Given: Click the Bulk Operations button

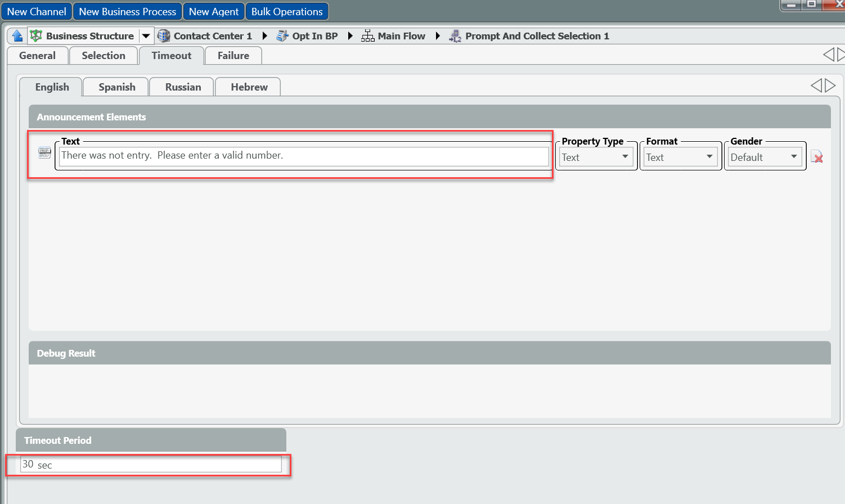Looking at the screenshot, I should click(287, 12).
